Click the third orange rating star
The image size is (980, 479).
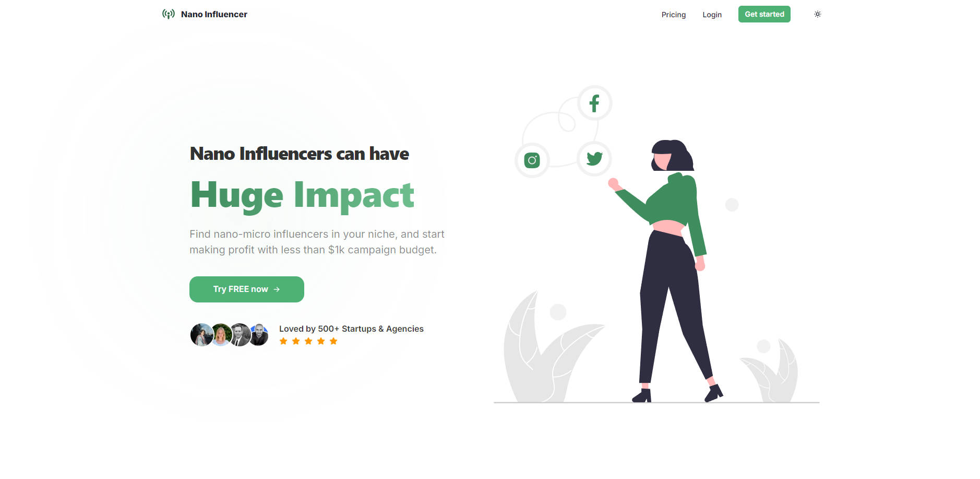pyautogui.click(x=308, y=341)
